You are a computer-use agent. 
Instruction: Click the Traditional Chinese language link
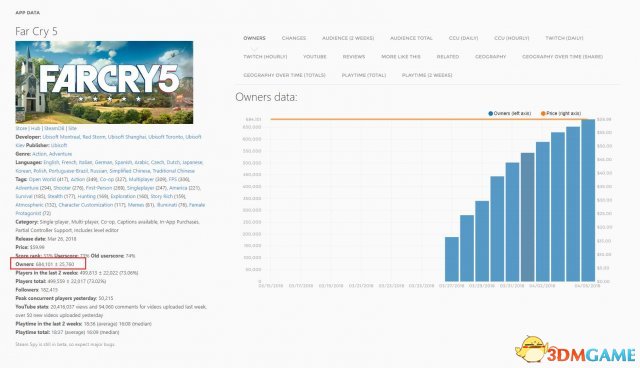click(173, 171)
